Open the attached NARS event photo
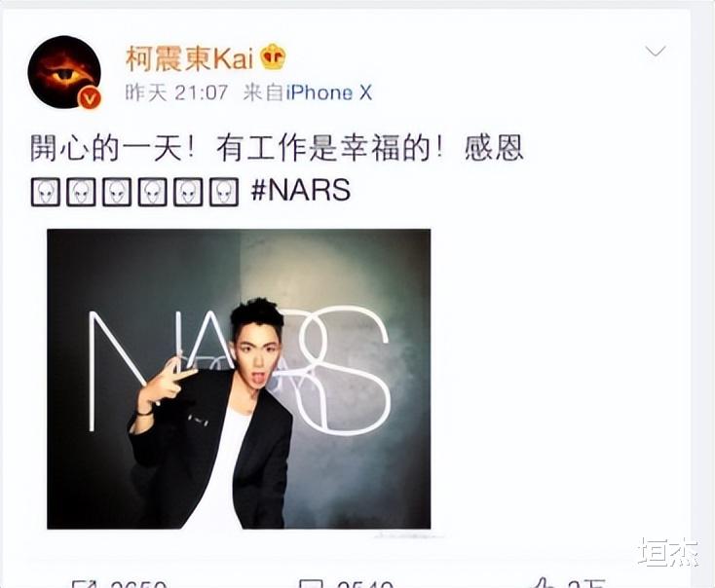715x588 pixels. (x=239, y=379)
